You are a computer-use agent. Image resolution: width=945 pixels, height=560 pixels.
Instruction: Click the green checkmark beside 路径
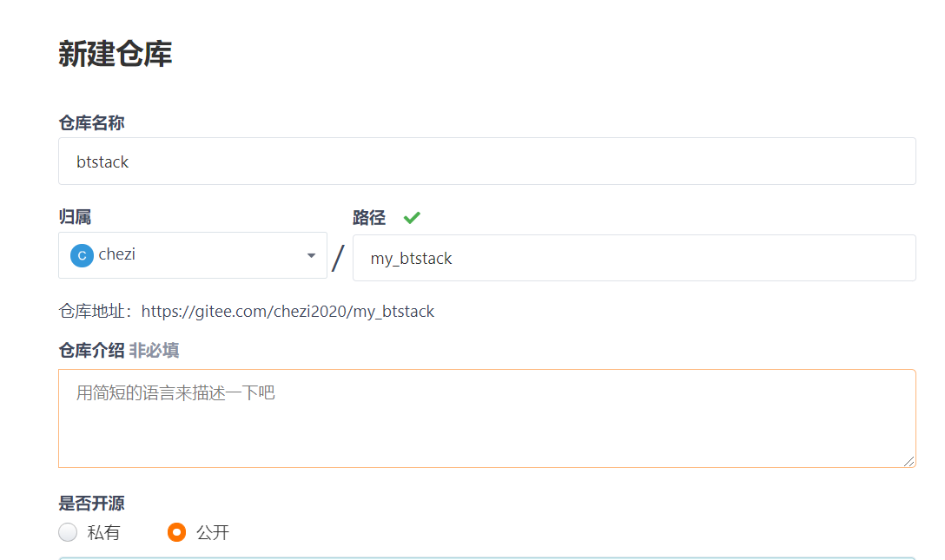tap(412, 218)
